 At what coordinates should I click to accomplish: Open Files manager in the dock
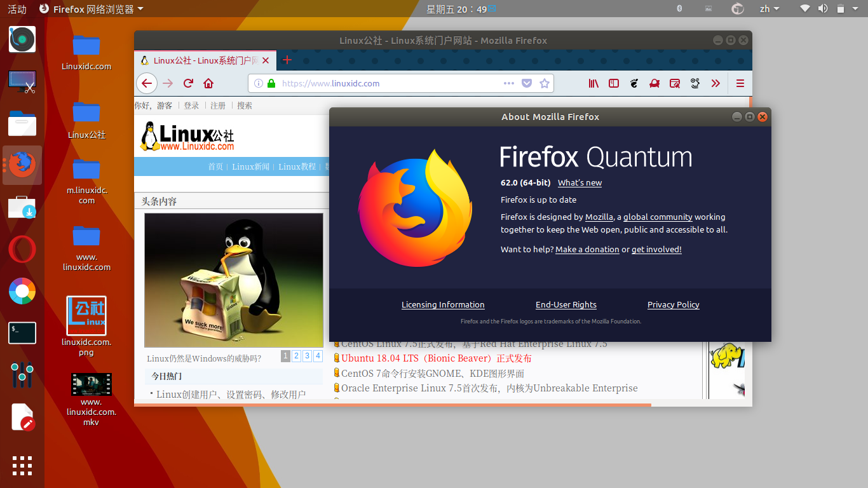tap(22, 123)
